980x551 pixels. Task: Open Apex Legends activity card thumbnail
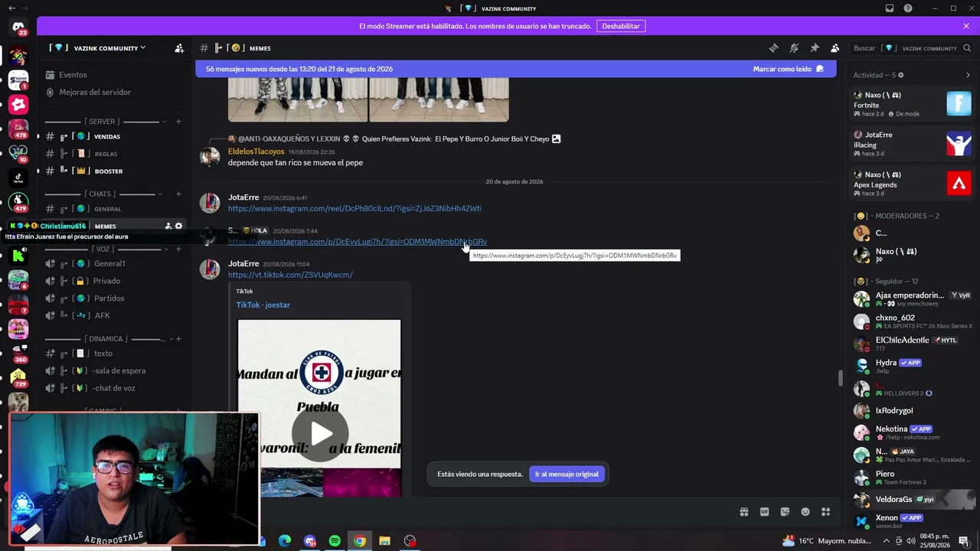(x=959, y=183)
